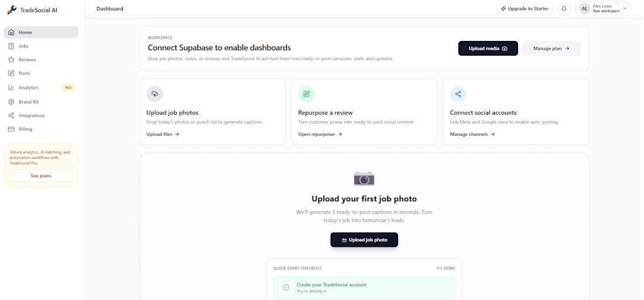This screenshot has height=300, width=644.
Task: Click the AL avatar in the header
Action: pos(584,9)
